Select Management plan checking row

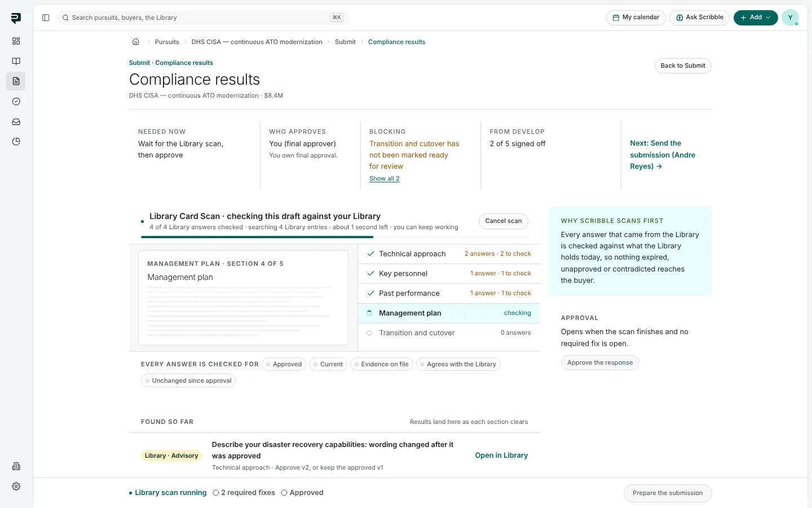pyautogui.click(x=449, y=313)
